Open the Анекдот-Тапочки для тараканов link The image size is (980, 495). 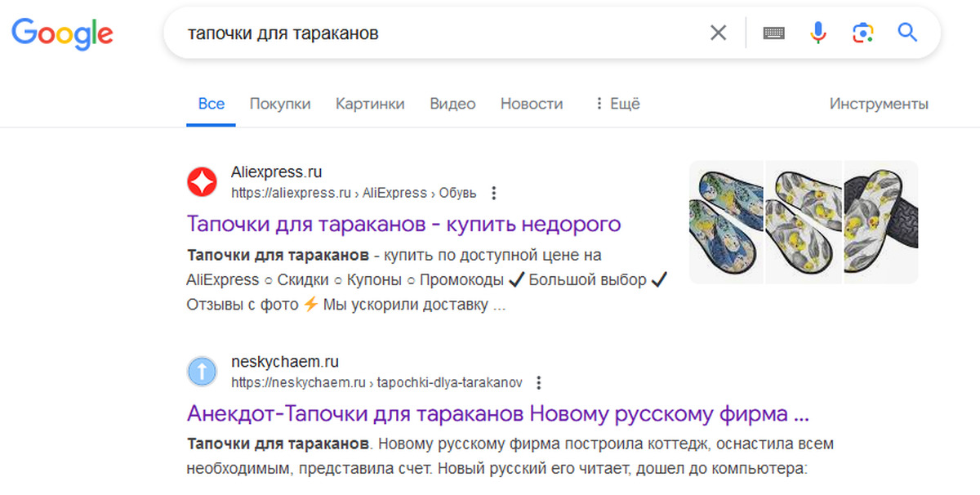[x=497, y=412]
